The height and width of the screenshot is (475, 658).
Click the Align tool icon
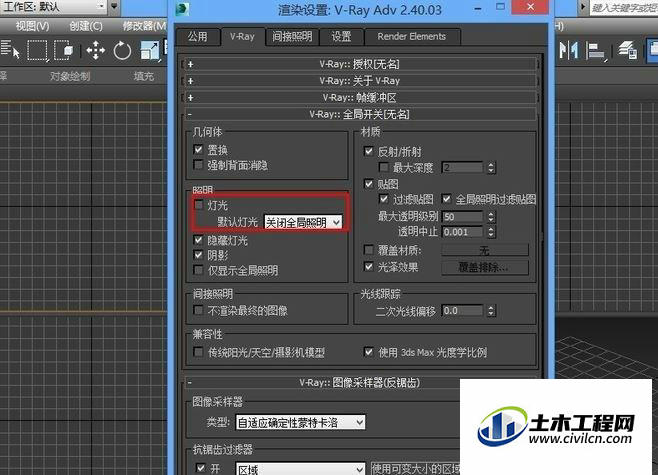[x=596, y=51]
